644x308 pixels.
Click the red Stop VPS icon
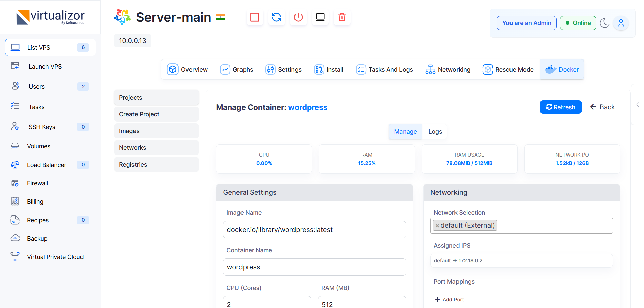(x=255, y=17)
